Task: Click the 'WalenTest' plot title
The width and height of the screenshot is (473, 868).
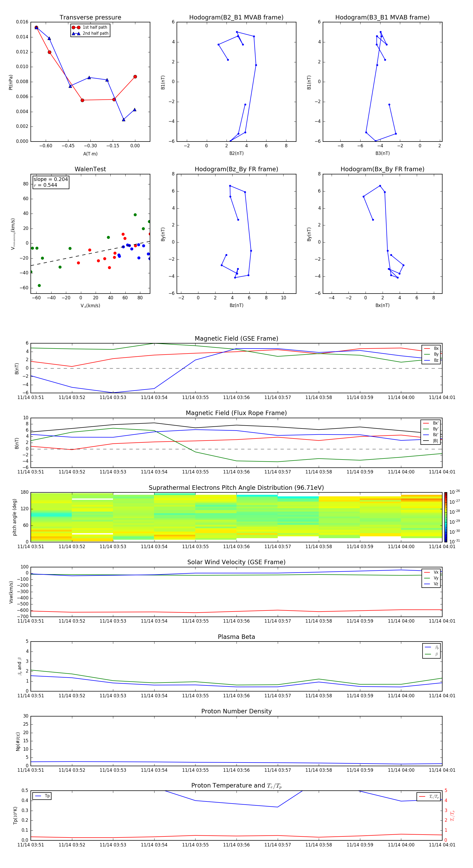Action: pos(90,169)
